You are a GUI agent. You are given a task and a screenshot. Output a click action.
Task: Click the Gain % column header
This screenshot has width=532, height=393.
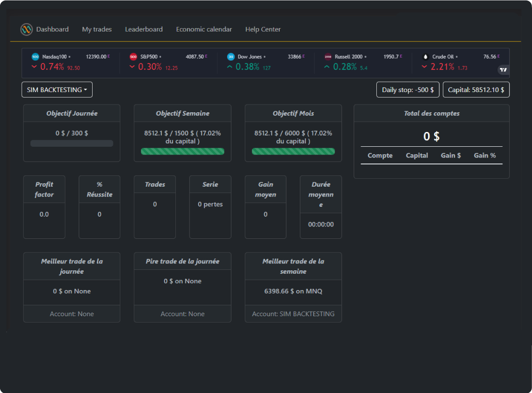click(x=485, y=156)
